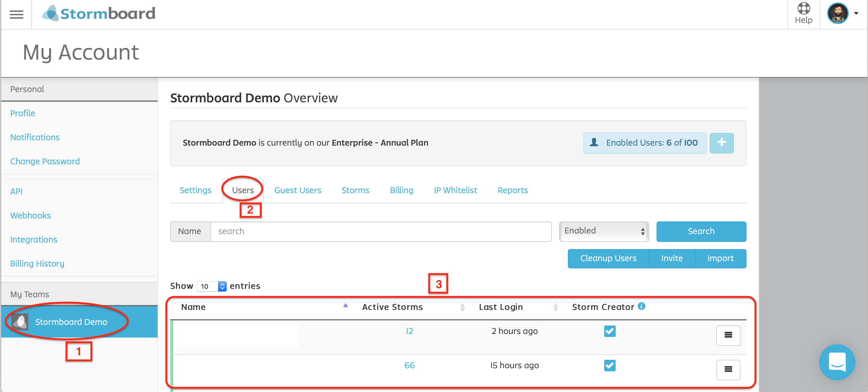This screenshot has width=868, height=392.
Task: Open the 12 active storms link
Action: (x=409, y=331)
